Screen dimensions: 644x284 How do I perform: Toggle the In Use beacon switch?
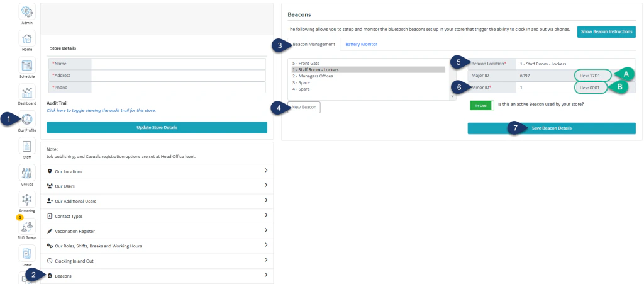[482, 106]
